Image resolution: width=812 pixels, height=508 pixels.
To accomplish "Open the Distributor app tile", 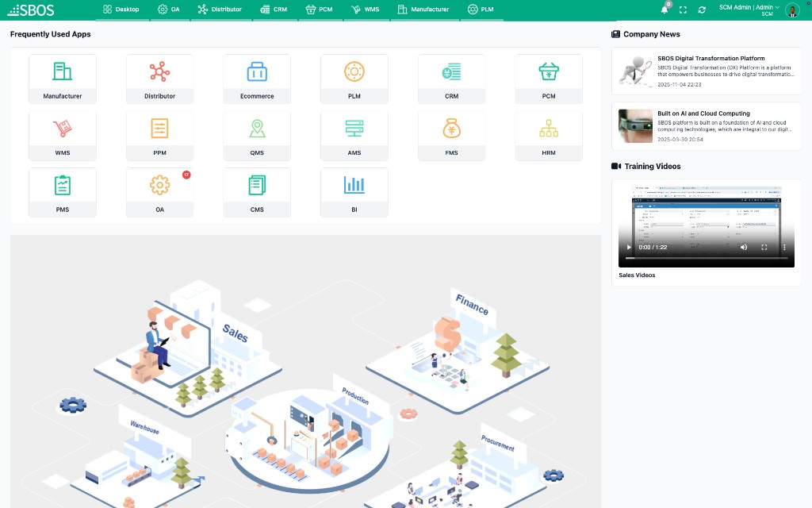I will click(x=159, y=79).
